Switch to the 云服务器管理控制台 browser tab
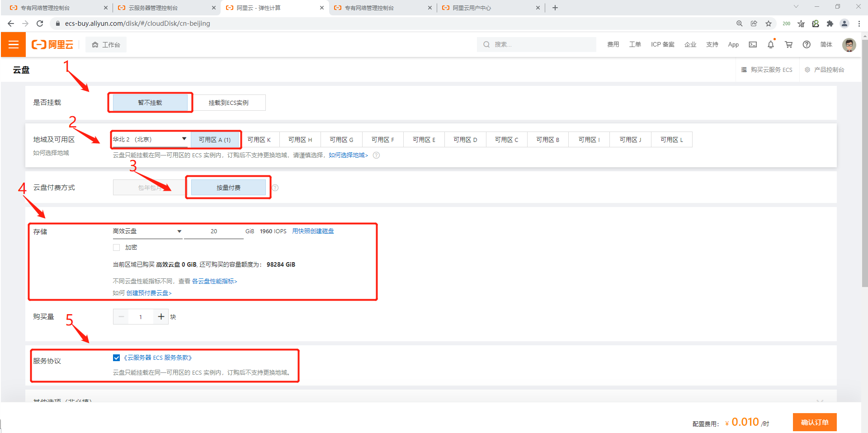868x433 pixels. click(x=166, y=8)
